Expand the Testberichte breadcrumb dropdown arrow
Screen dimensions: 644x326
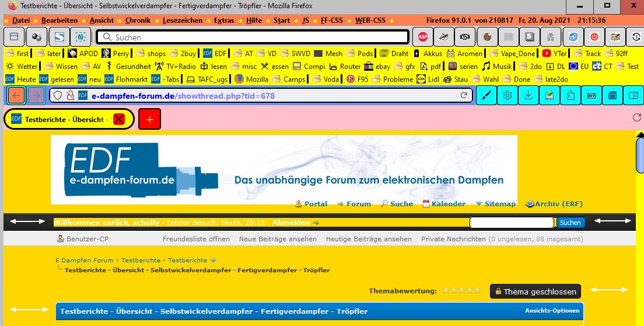213,261
